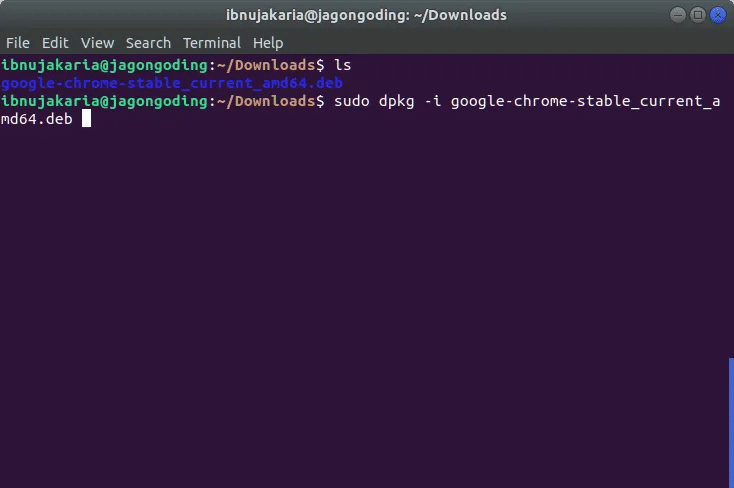Click 'md64.deb' on the wrapped line
This screenshot has width=734, height=488.
pos(37,119)
